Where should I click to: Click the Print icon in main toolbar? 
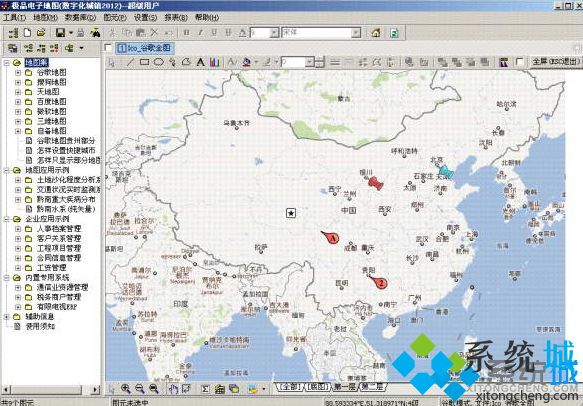[x=81, y=33]
